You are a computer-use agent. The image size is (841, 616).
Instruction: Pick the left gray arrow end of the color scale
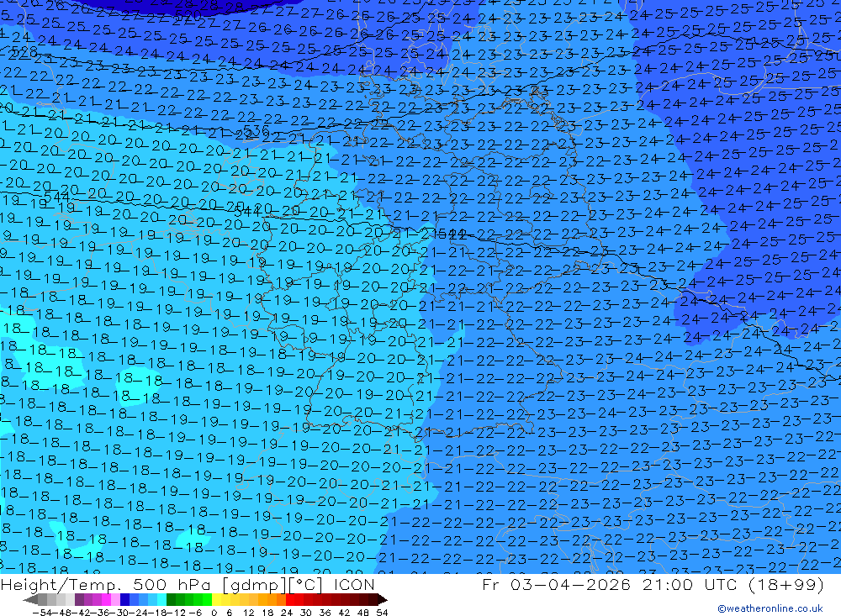pyautogui.click(x=31, y=599)
